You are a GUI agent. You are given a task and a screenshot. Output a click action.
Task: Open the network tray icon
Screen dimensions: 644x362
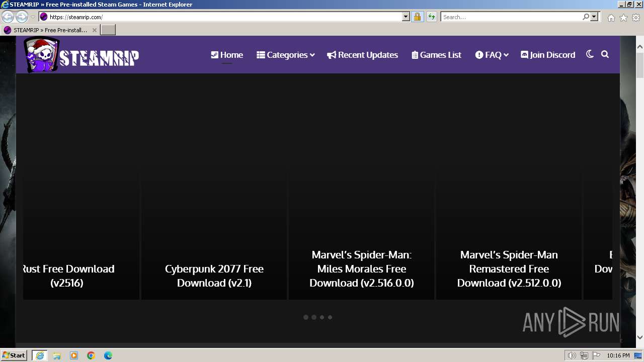[584, 355]
